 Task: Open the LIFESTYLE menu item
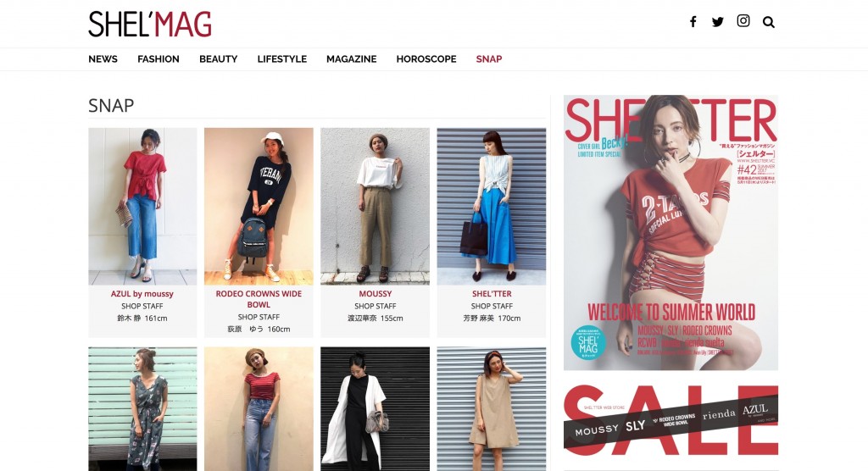pos(281,59)
